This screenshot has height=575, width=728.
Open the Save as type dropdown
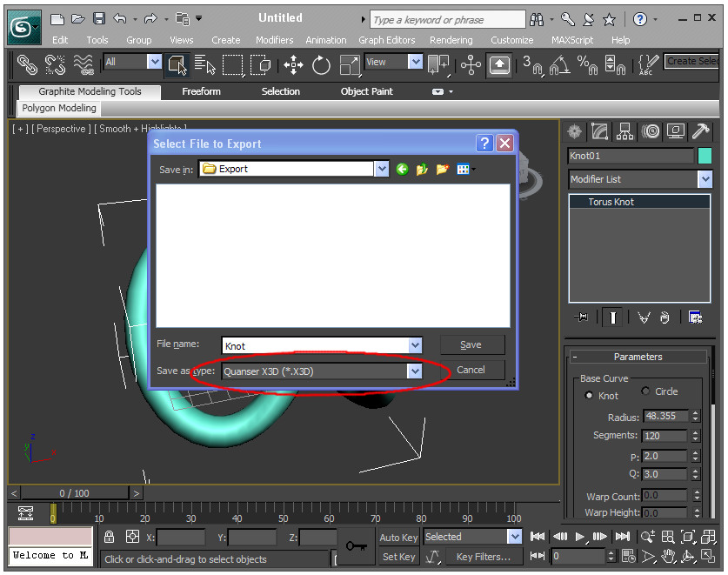click(415, 371)
